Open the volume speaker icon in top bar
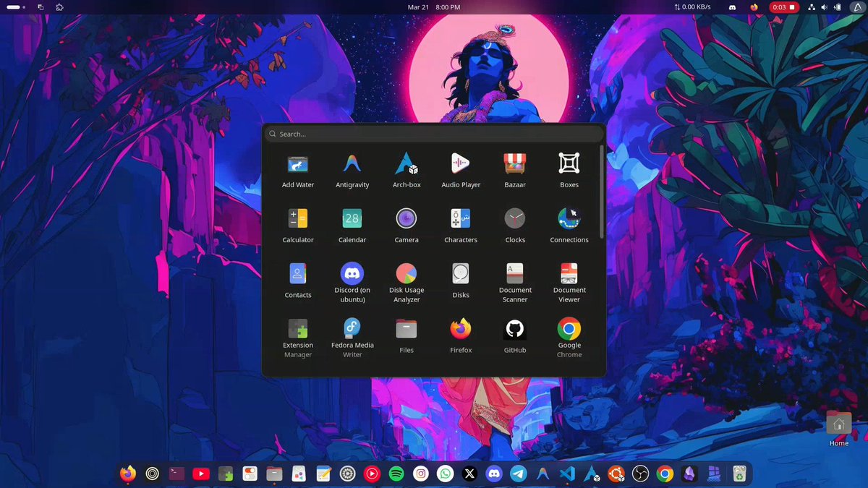The height and width of the screenshot is (488, 868). [825, 7]
